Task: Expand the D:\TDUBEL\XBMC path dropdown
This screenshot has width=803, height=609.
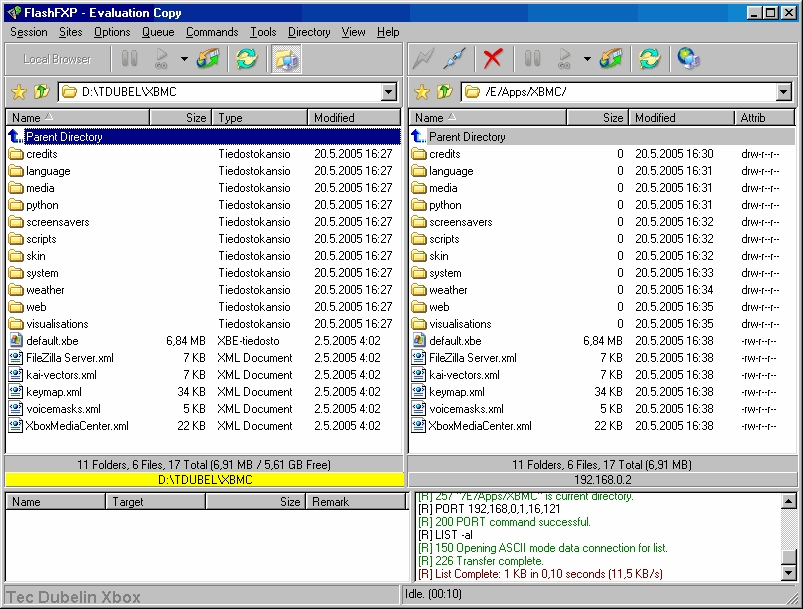Action: pyautogui.click(x=389, y=92)
